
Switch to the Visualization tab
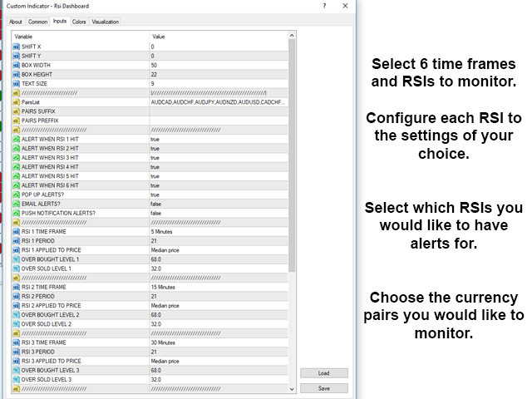106,22
